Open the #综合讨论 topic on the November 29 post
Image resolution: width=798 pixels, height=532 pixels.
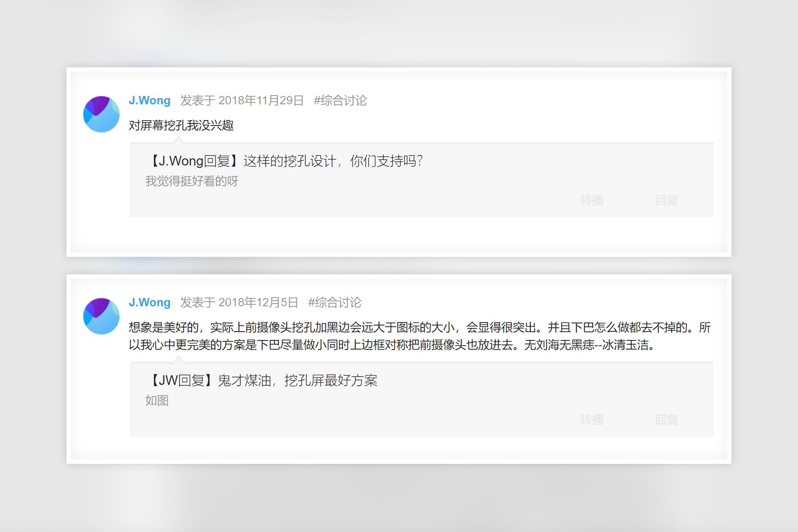[341, 101]
